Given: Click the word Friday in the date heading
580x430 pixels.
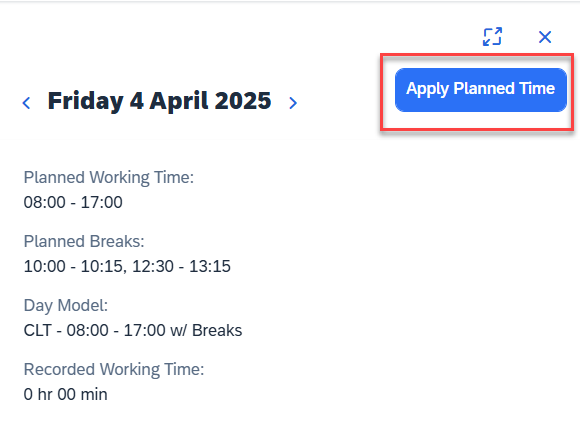Looking at the screenshot, I should click(85, 101).
